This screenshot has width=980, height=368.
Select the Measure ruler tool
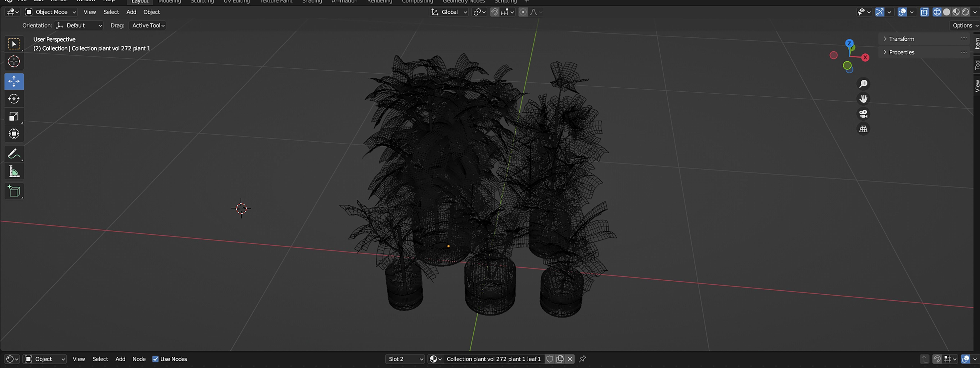click(x=14, y=172)
